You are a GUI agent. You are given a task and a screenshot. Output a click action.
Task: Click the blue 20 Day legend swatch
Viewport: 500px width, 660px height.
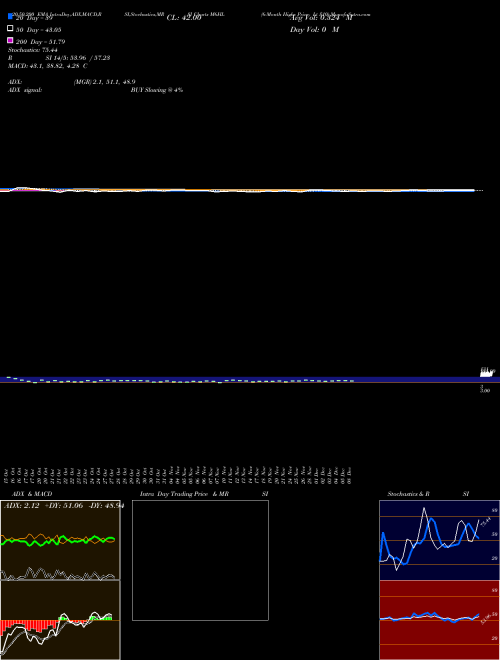[x=10, y=16]
